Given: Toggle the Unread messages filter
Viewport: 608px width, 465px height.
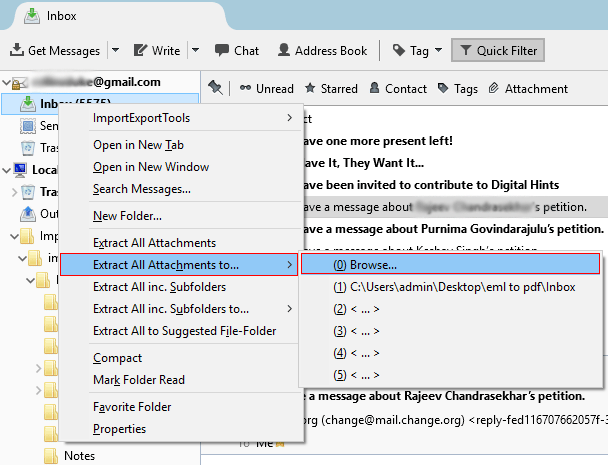Looking at the screenshot, I should (266, 88).
